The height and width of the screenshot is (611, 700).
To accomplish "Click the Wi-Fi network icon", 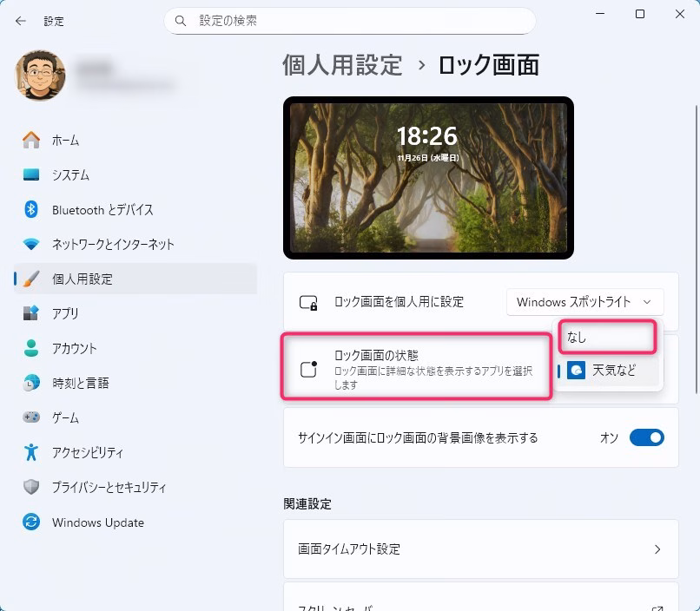I will (x=31, y=244).
